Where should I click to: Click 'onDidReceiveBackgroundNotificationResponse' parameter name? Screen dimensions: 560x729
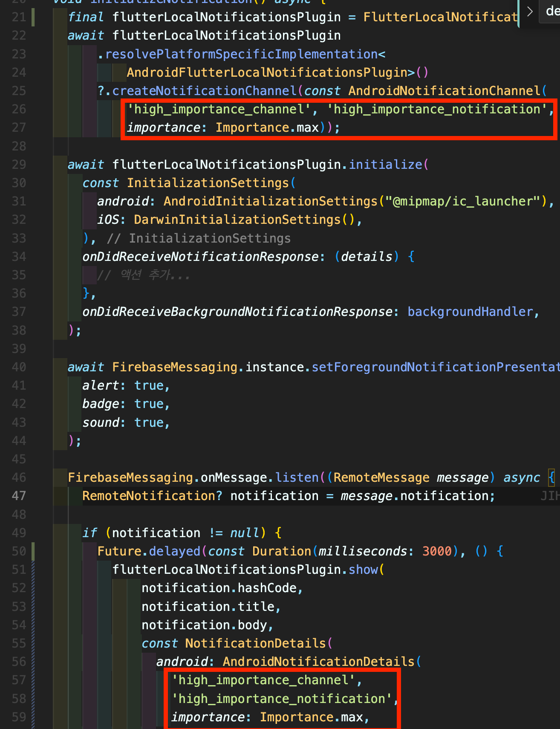click(237, 312)
